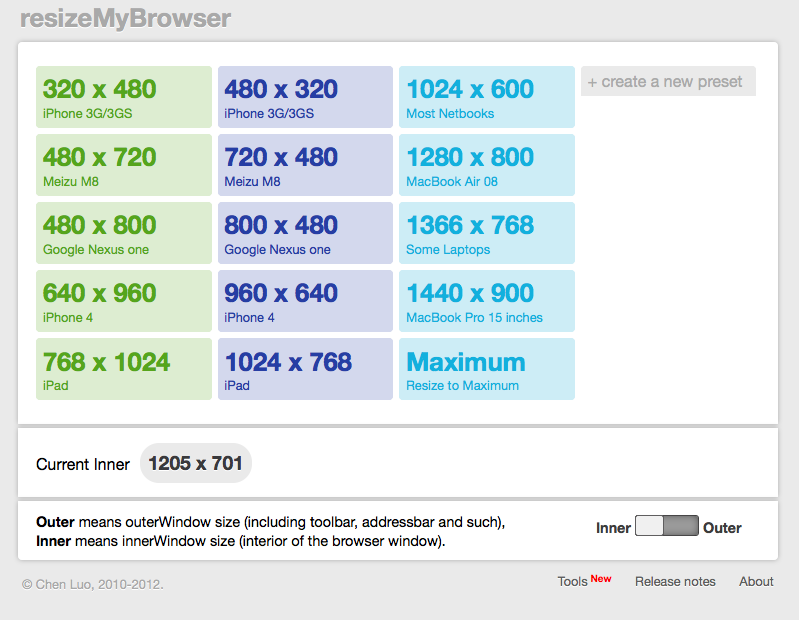This screenshot has width=799, height=620.
Task: Pick the 960 x 640 iPhone 4 preset
Action: coord(305,301)
